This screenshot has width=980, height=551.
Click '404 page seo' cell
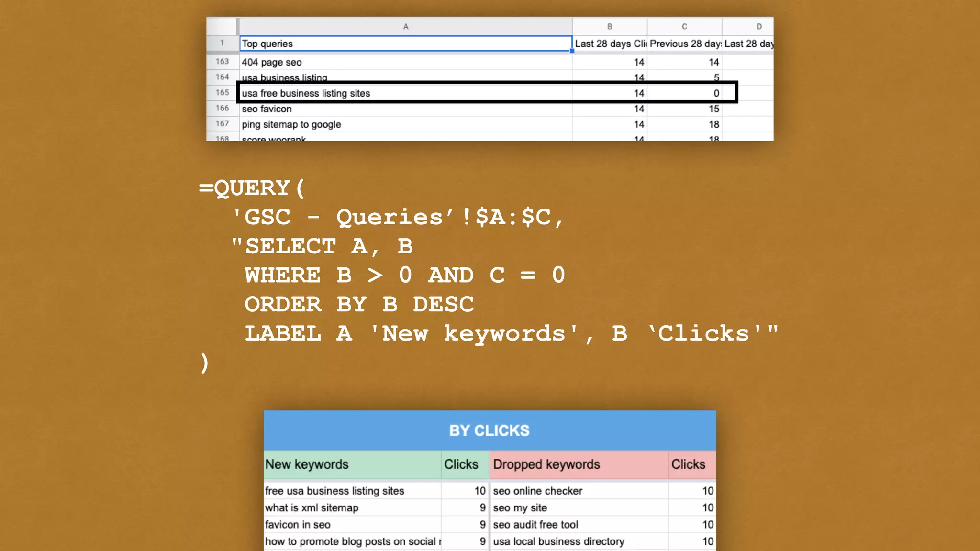pos(405,62)
